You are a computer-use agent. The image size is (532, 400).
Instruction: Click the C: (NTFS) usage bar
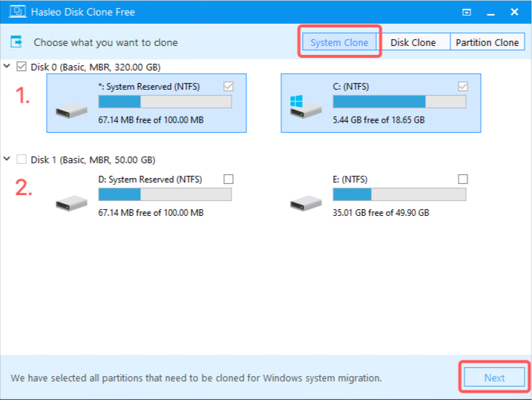point(399,102)
